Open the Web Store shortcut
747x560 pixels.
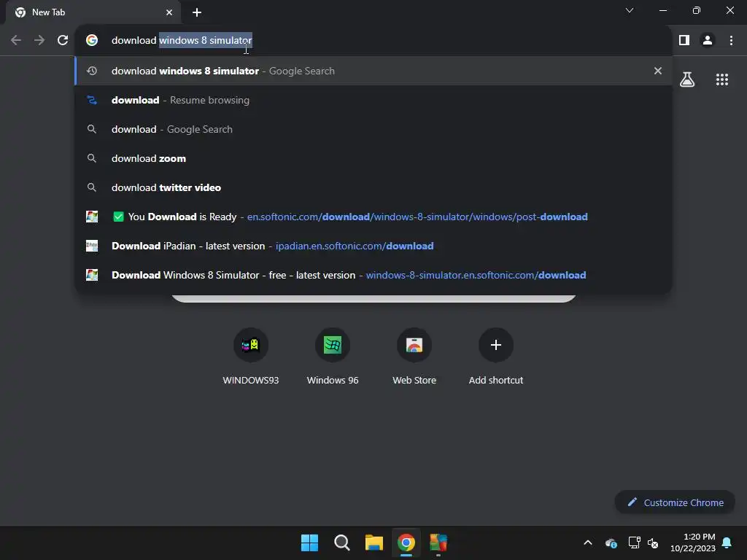(x=414, y=356)
